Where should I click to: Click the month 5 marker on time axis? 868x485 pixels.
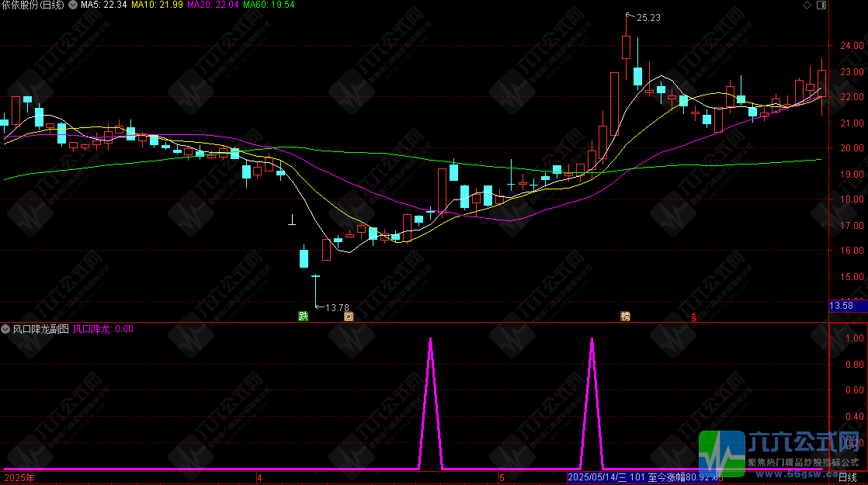[x=502, y=478]
